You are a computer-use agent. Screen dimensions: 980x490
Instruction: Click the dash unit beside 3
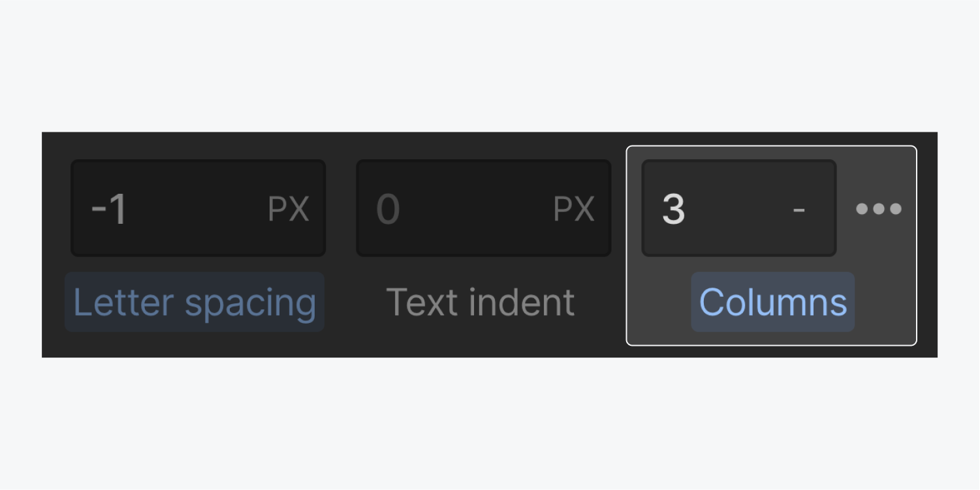(x=798, y=209)
